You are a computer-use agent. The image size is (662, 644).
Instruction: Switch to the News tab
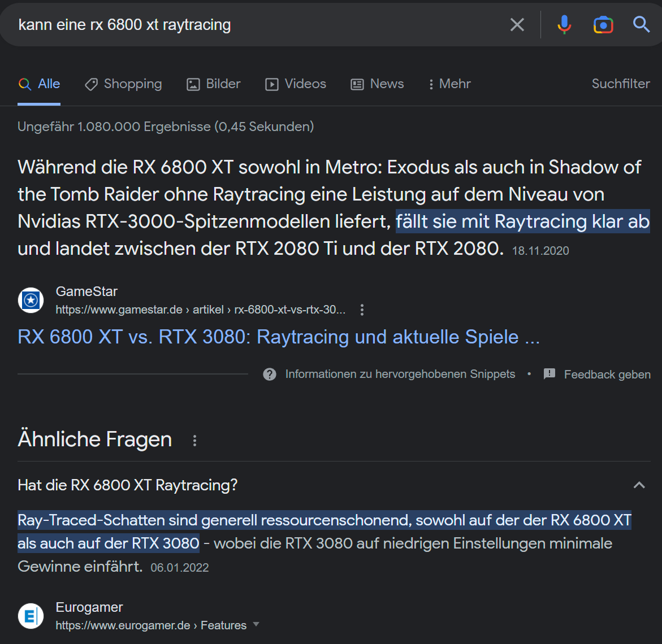(377, 84)
